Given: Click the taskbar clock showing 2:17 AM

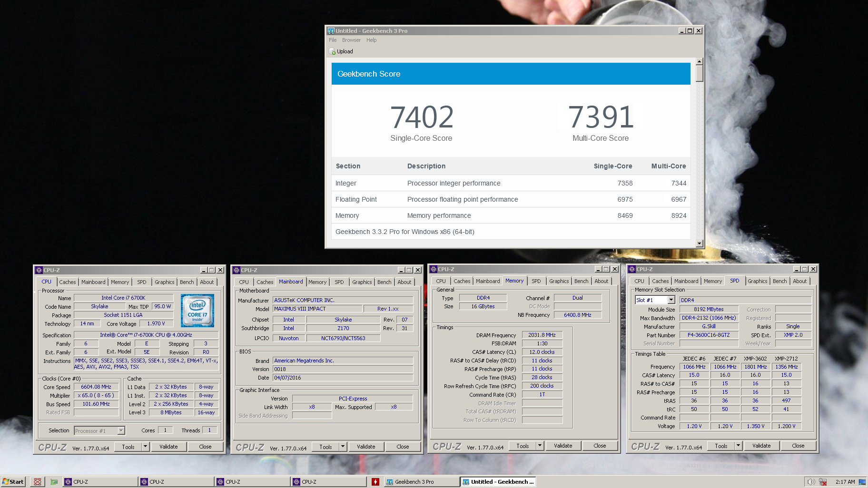Looking at the screenshot, I should tap(845, 482).
